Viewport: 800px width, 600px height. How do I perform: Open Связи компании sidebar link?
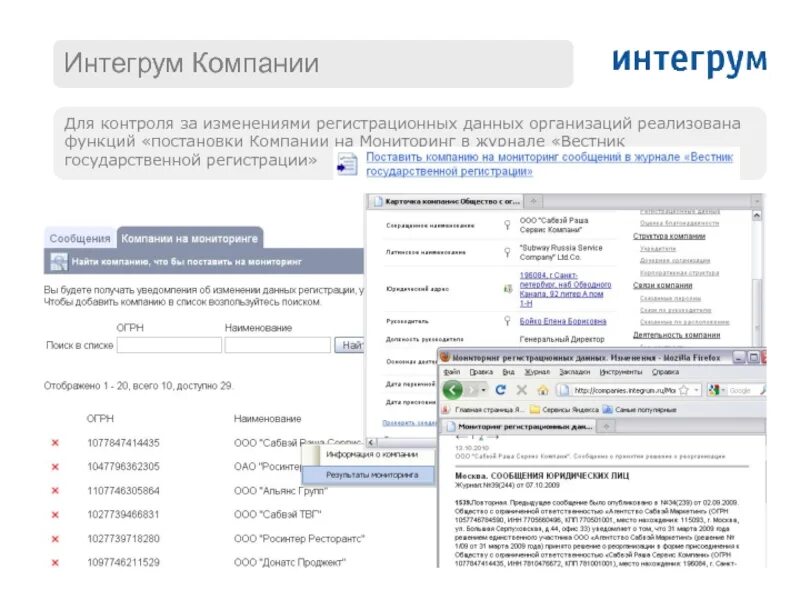pos(663,285)
